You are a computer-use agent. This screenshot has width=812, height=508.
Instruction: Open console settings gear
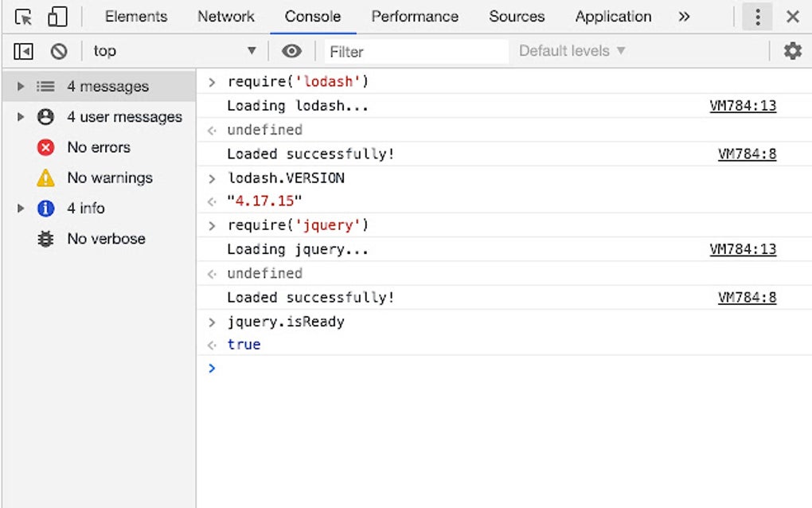tap(792, 51)
